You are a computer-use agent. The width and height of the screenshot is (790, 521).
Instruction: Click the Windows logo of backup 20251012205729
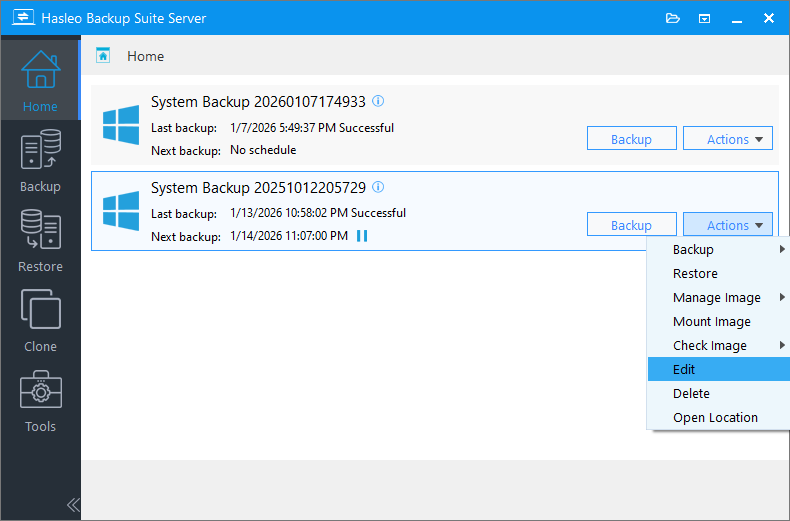[x=121, y=211]
